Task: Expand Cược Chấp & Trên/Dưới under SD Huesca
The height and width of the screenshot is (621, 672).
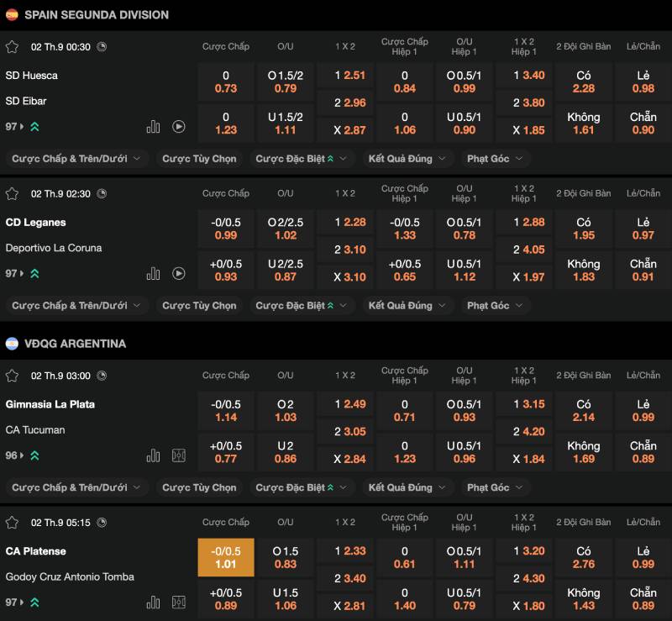Action: pyautogui.click(x=78, y=159)
